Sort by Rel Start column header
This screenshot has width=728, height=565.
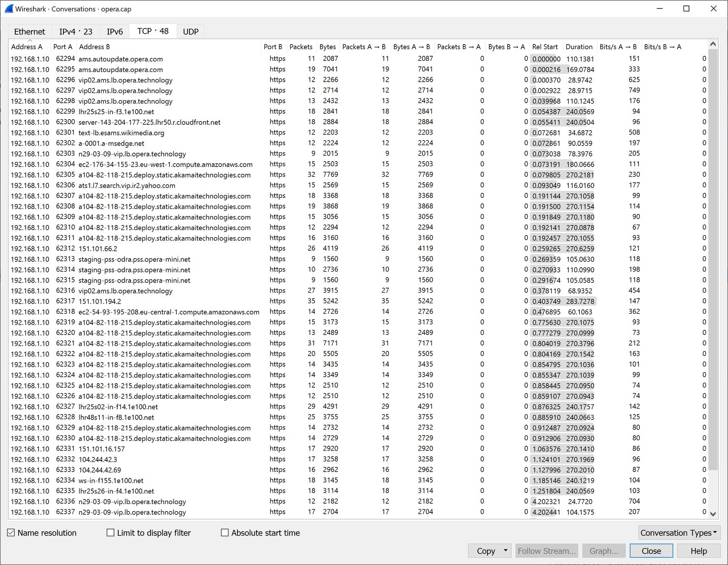(x=545, y=47)
